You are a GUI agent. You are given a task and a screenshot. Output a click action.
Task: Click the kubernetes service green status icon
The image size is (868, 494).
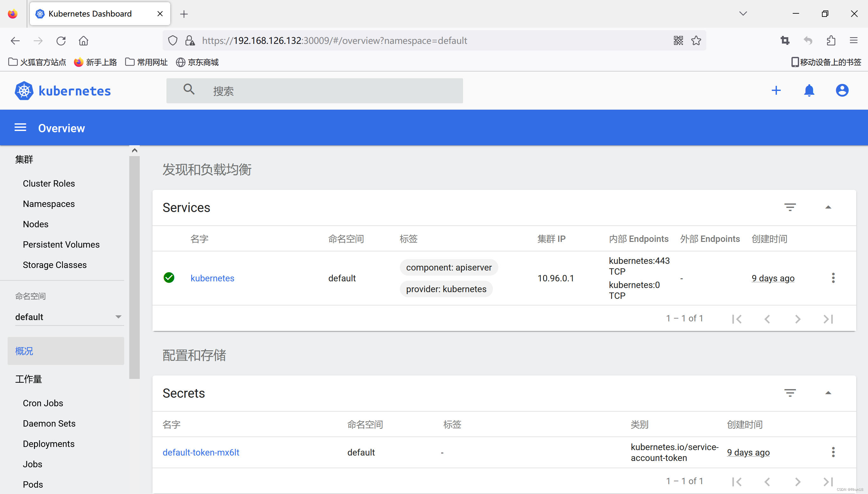click(169, 278)
